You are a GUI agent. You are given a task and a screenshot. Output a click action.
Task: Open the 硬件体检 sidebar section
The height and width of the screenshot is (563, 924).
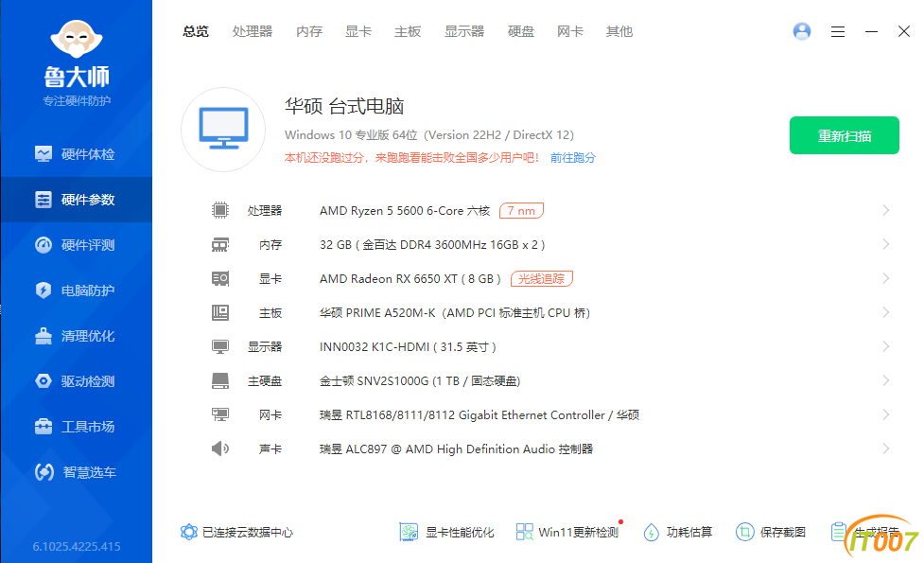pos(76,154)
